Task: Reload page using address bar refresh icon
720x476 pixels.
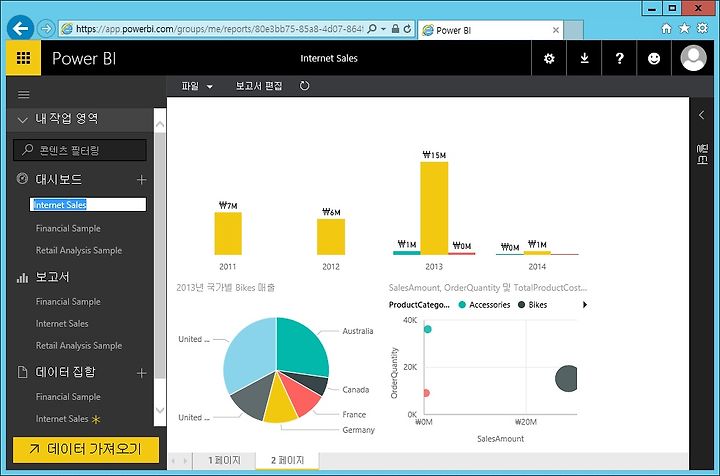Action: 407,29
